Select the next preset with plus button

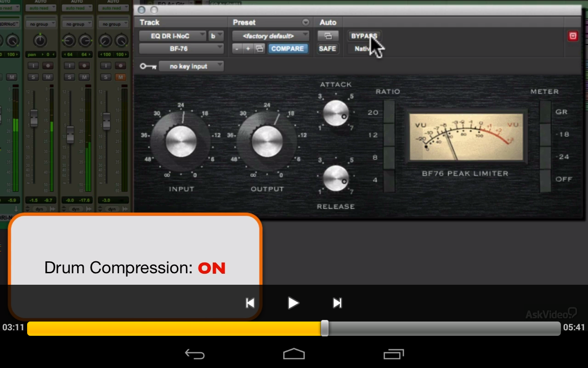(x=248, y=48)
